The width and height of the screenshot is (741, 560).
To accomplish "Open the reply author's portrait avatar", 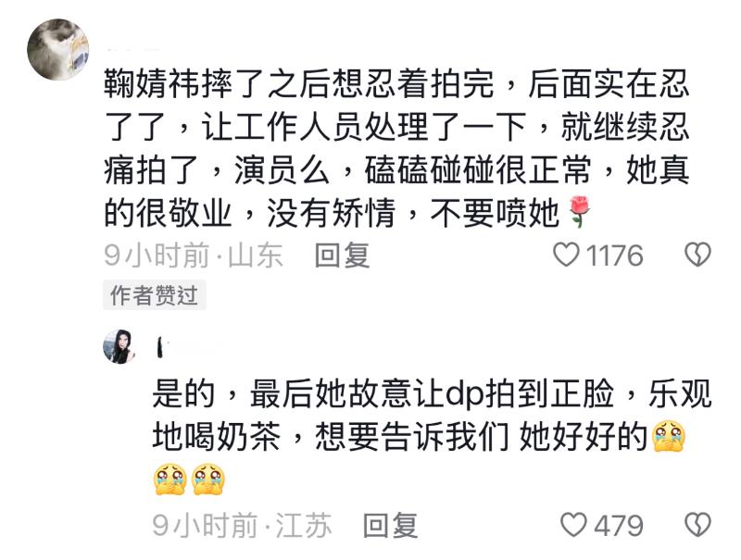I will [118, 346].
